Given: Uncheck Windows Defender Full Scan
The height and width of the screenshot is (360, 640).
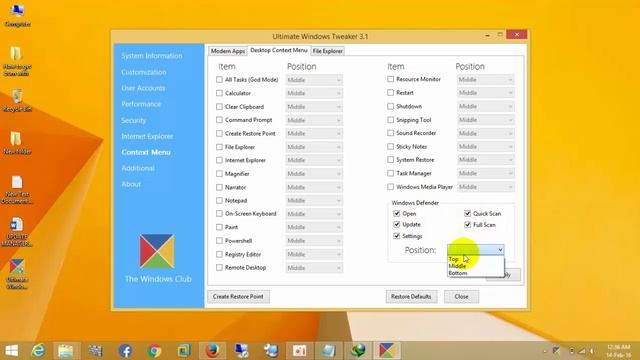Looking at the screenshot, I should 468,224.
